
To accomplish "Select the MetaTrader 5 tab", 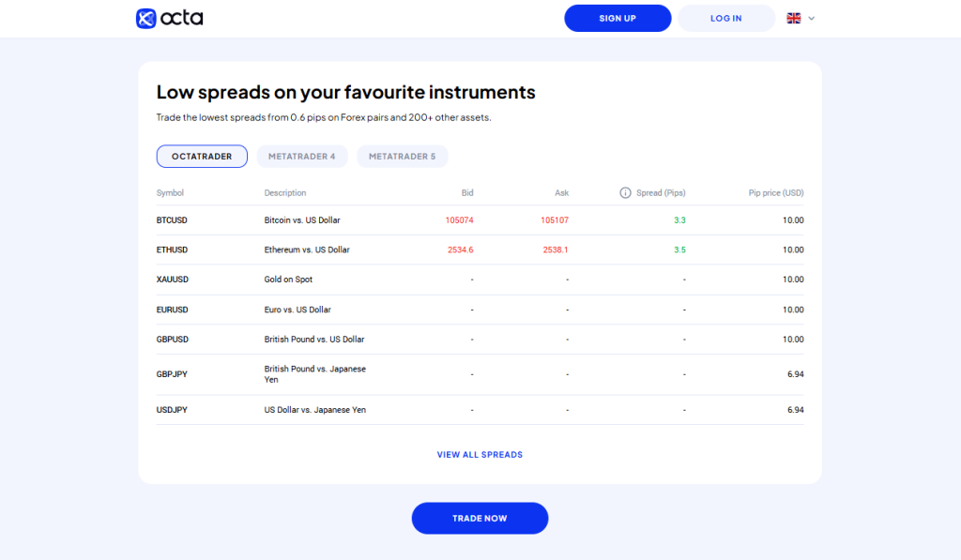I will pos(402,157).
